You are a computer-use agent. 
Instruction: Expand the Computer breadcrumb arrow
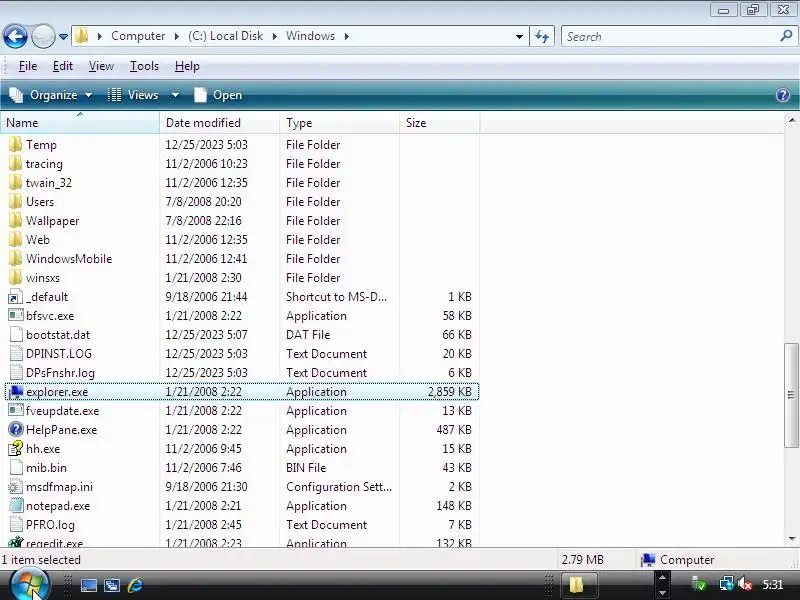click(x=177, y=36)
